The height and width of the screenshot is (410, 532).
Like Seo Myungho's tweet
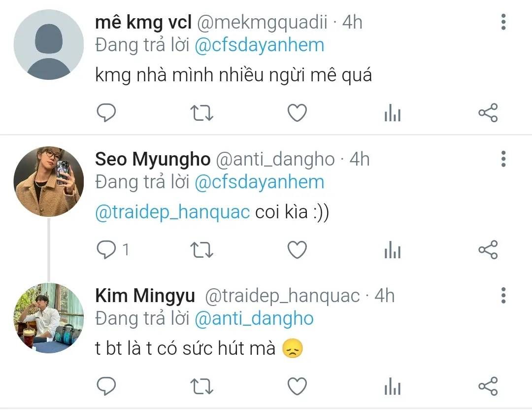point(297,250)
